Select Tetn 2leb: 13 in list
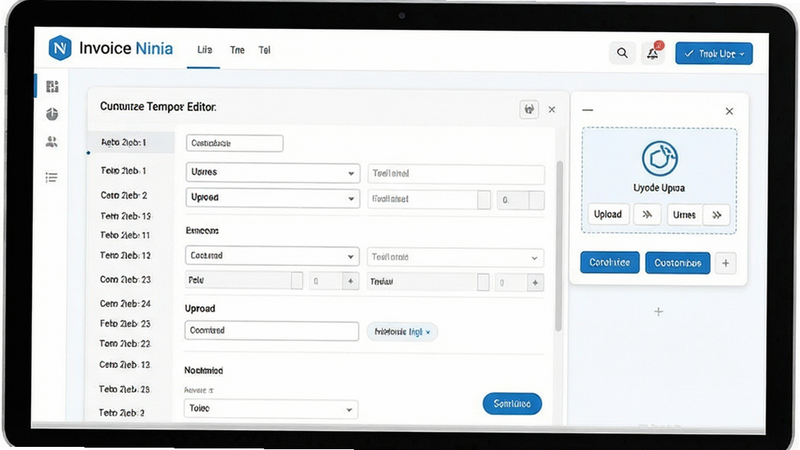 tap(126, 216)
